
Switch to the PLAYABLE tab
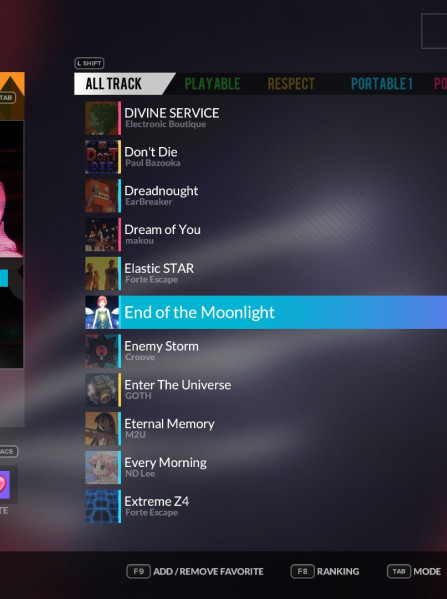coord(212,84)
